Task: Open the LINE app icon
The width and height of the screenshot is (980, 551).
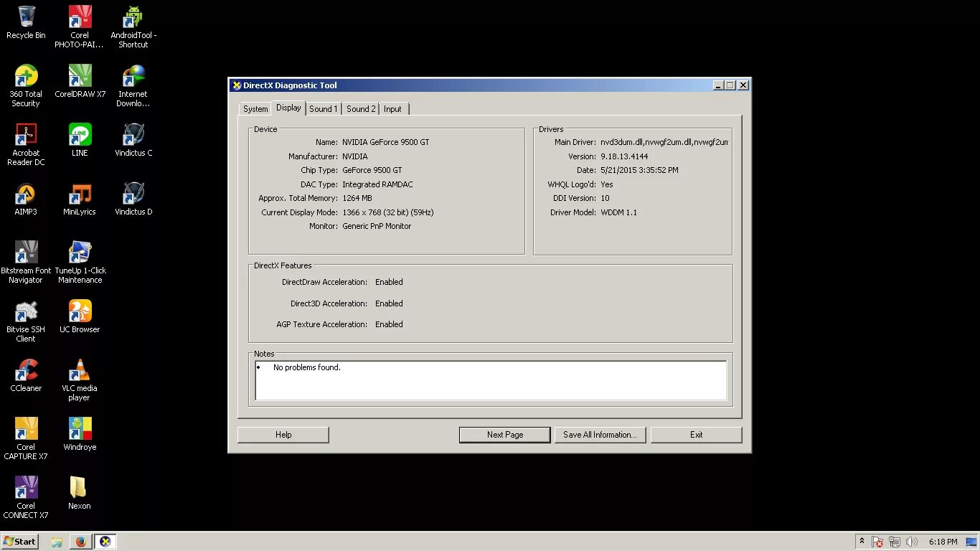Action: (80, 140)
